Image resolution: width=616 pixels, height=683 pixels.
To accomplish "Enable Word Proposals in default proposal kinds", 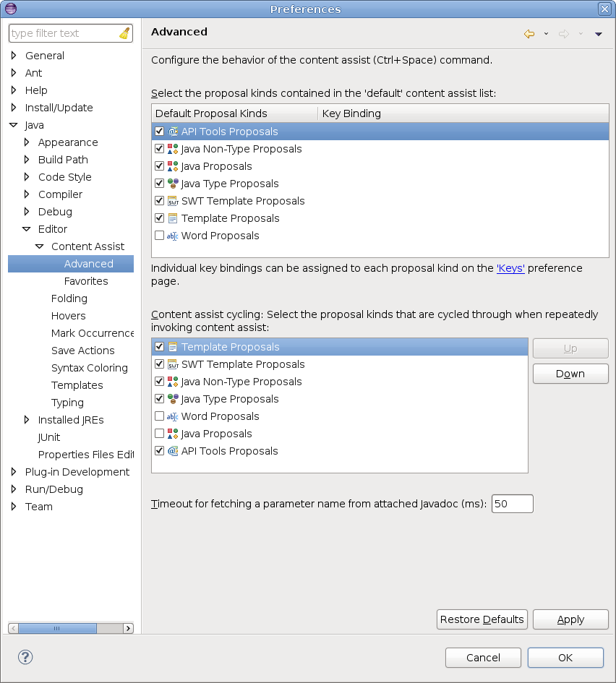I will click(159, 236).
